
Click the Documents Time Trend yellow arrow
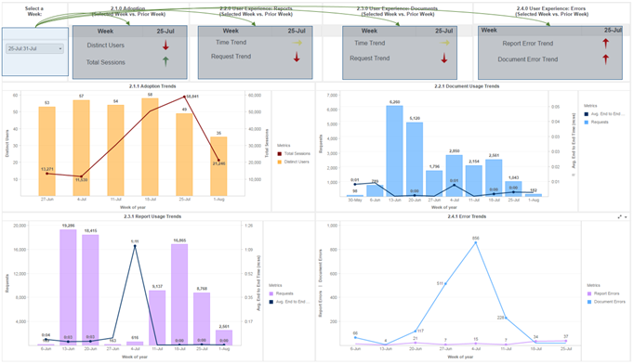(x=444, y=43)
